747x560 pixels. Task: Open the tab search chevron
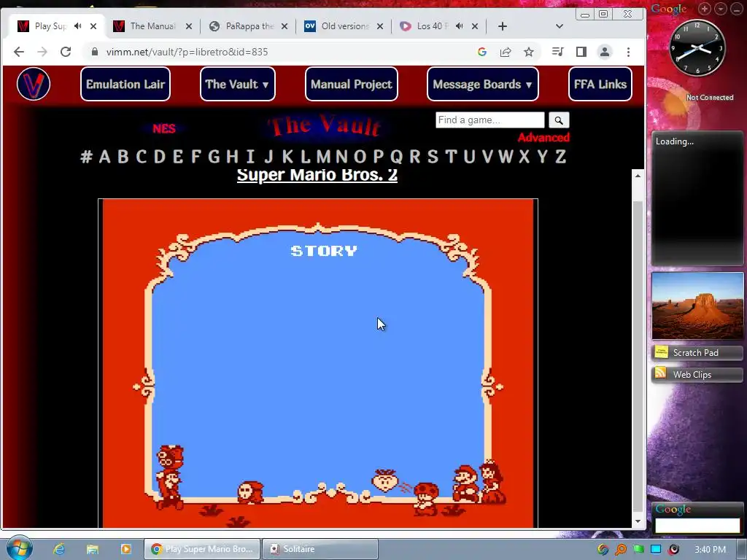pyautogui.click(x=560, y=26)
